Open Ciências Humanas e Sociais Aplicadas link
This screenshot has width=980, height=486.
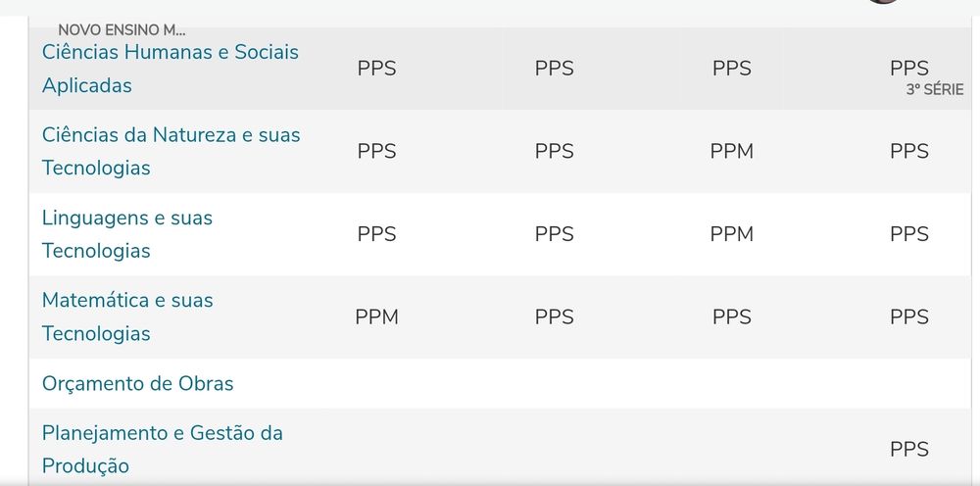(170, 68)
